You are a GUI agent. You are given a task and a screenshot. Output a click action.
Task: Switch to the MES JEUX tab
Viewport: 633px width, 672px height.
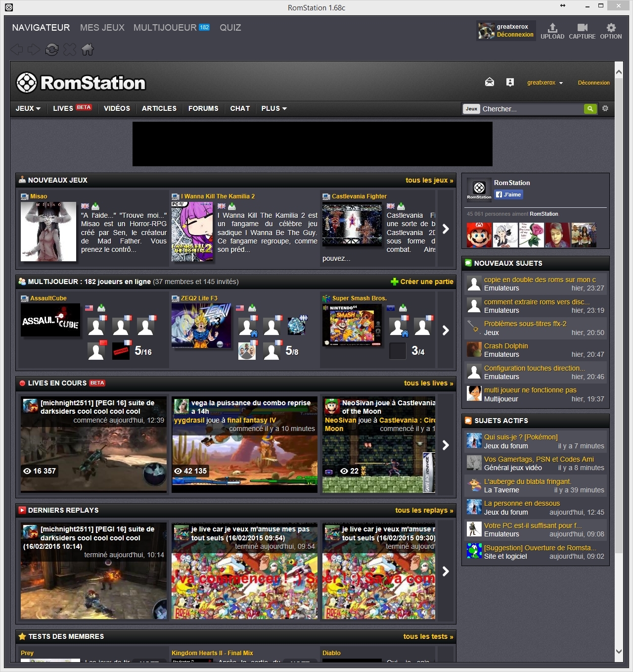click(102, 28)
